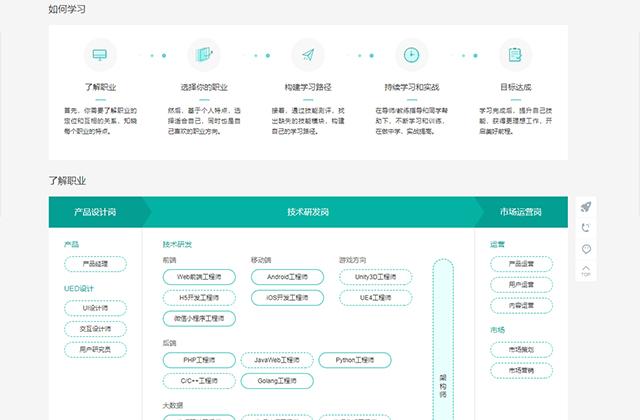Viewport: 640px width, 420px height.
Task: Open the 用户运营 career pill
Action: point(521,284)
